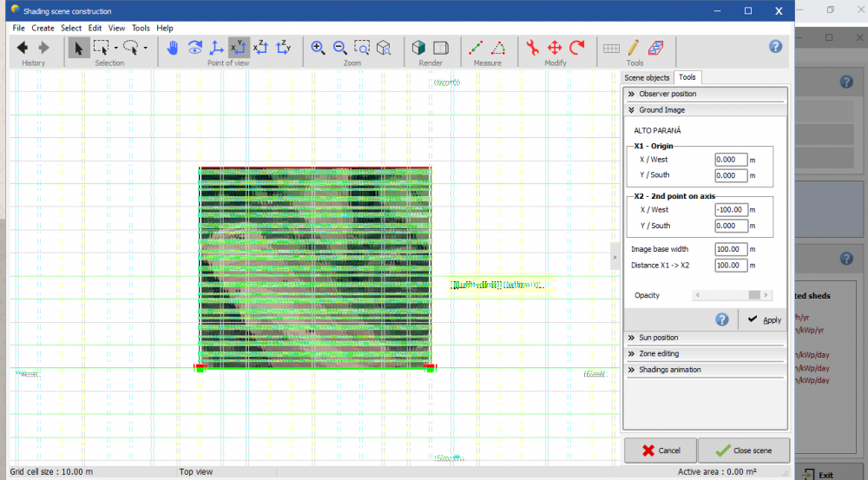Image resolution: width=868 pixels, height=480 pixels.
Task: Open the rectangle selection dropdown arrow
Action: pyautogui.click(x=115, y=48)
